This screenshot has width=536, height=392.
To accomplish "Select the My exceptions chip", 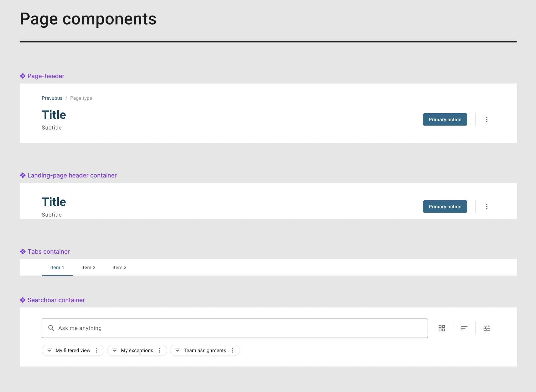I will (137, 350).
